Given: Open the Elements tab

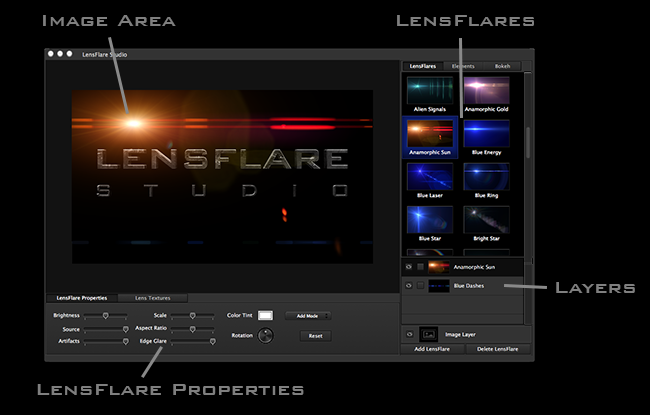Looking at the screenshot, I should pyautogui.click(x=463, y=66).
